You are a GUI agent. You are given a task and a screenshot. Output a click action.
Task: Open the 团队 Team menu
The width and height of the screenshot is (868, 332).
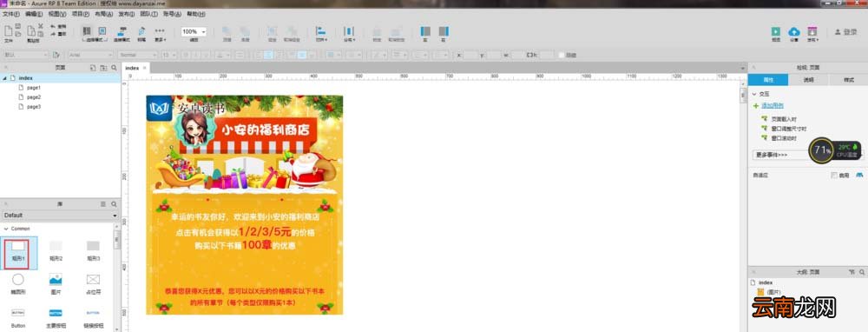point(148,14)
